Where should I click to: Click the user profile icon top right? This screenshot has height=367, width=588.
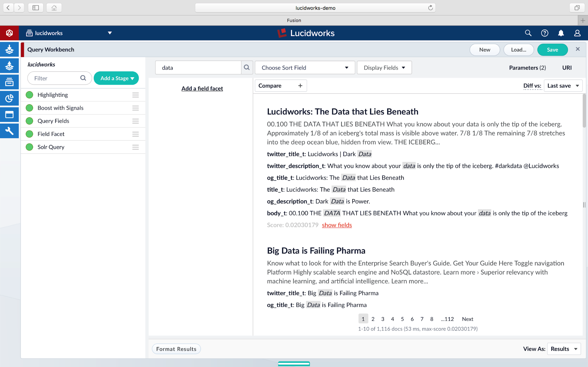coord(577,33)
